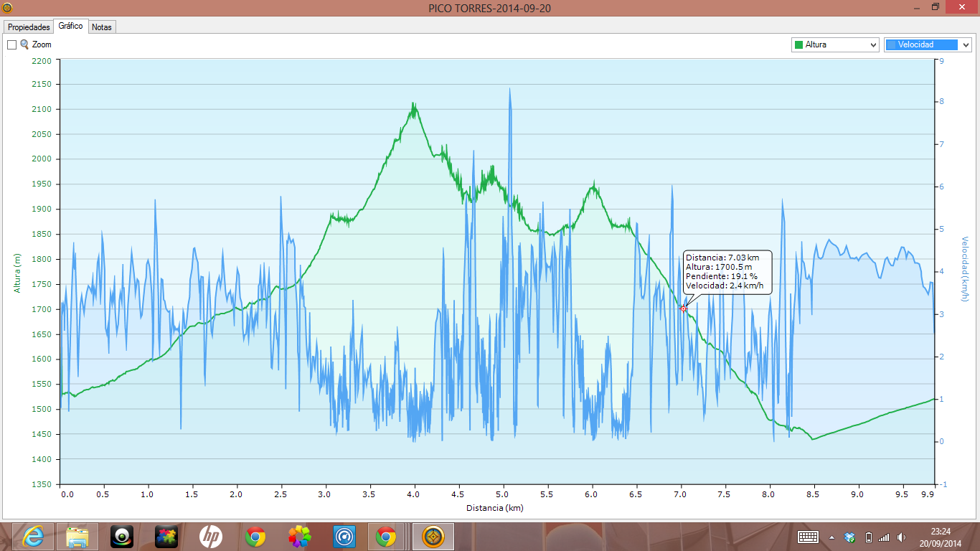The width and height of the screenshot is (980, 551).
Task: Close the PICO TORRES window
Action: click(x=961, y=7)
